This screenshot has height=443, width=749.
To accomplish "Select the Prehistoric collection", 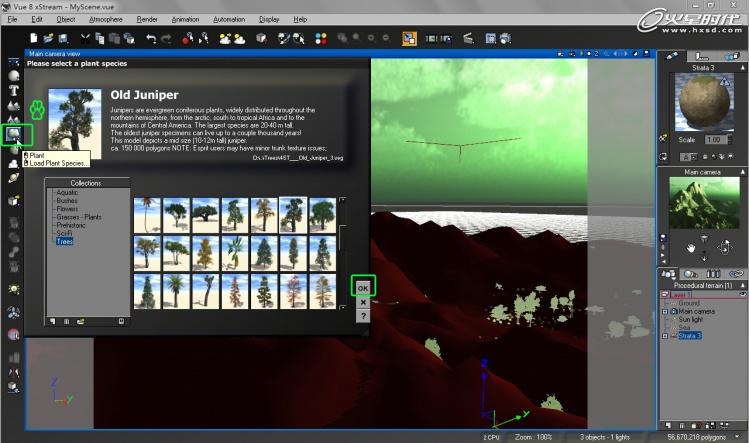I will 71,225.
